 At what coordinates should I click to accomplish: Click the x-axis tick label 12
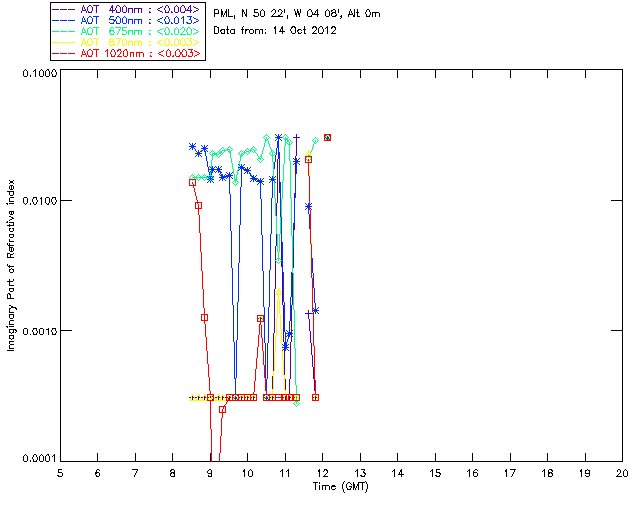pos(322,473)
